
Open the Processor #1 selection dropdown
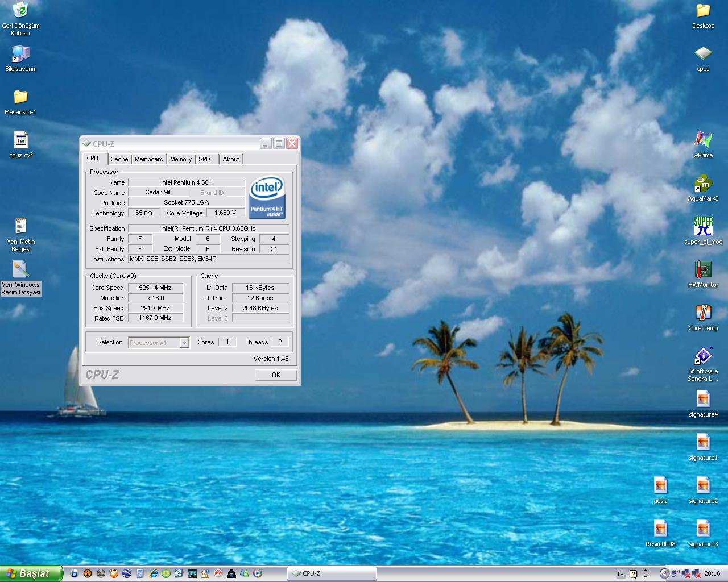pos(159,342)
